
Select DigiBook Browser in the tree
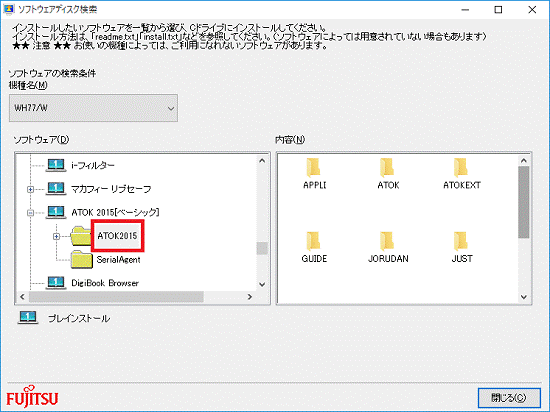[x=105, y=283]
